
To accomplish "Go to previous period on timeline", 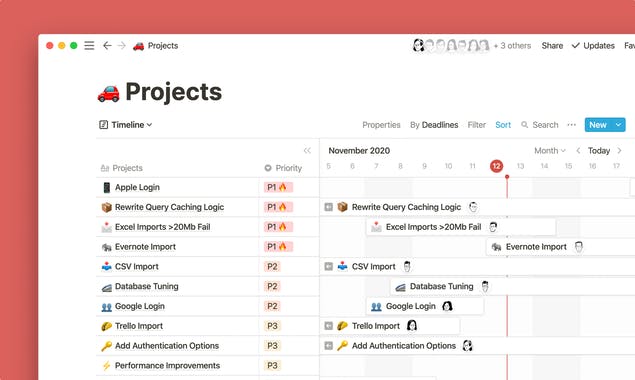I will click(x=578, y=151).
